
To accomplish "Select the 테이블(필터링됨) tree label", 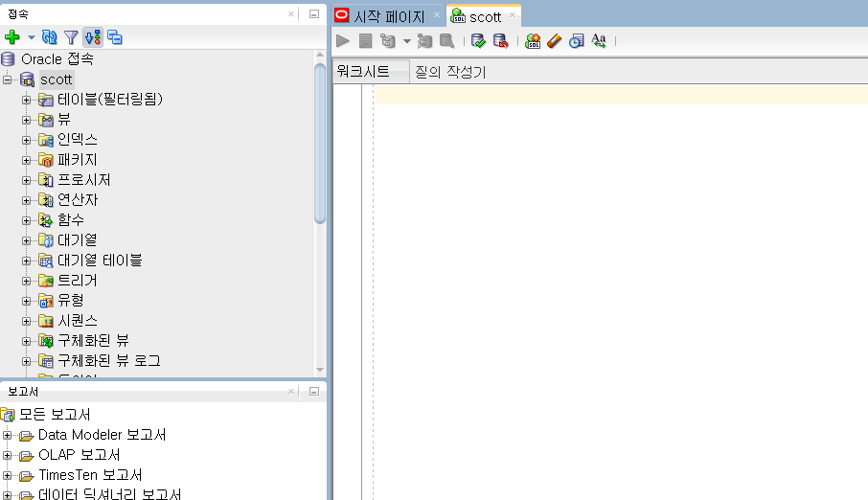I will pos(110,100).
